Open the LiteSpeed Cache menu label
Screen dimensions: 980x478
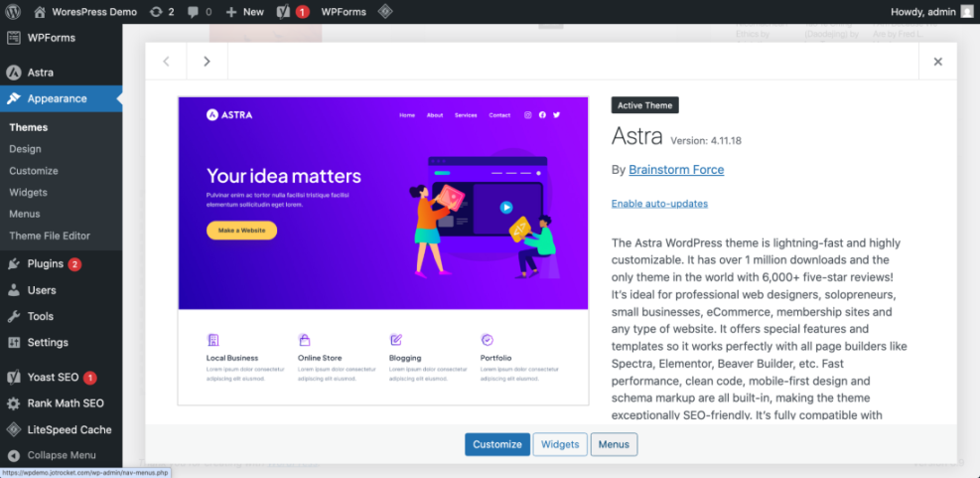[70, 430]
